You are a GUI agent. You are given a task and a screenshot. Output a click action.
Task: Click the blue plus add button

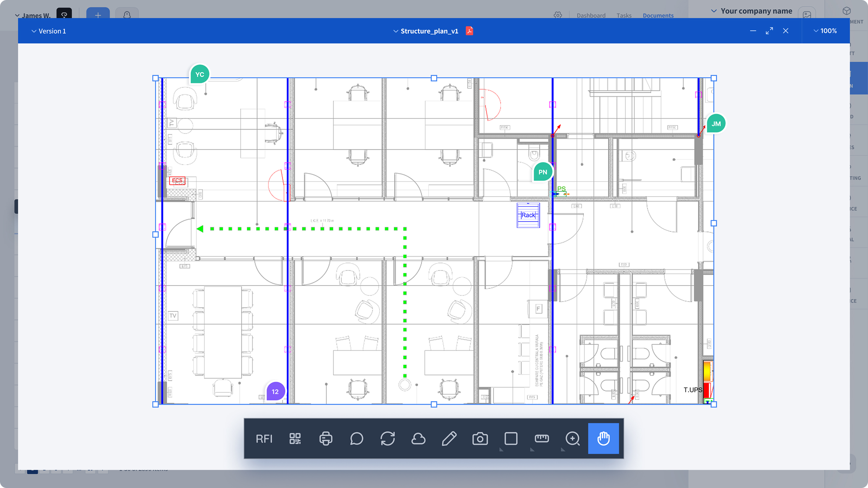tap(98, 14)
